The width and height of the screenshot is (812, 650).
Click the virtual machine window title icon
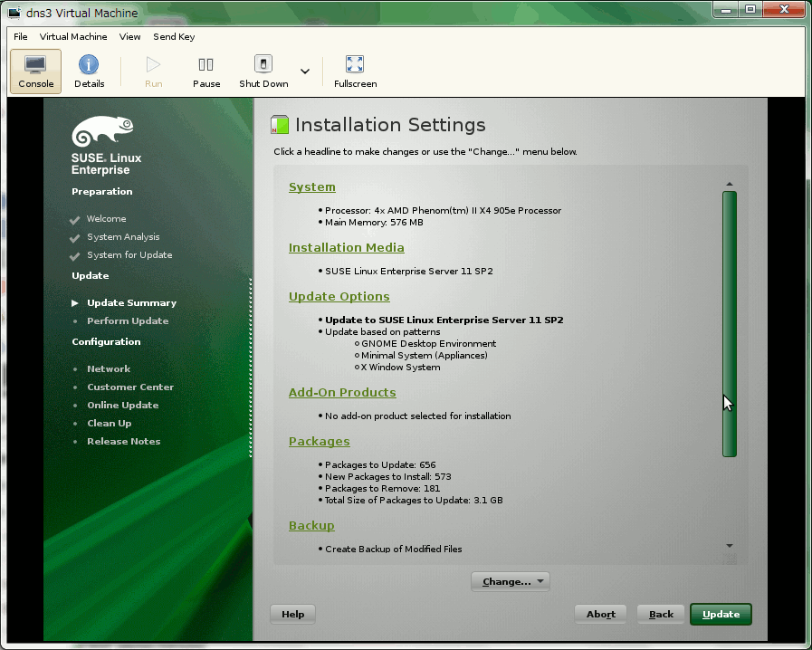pos(14,13)
